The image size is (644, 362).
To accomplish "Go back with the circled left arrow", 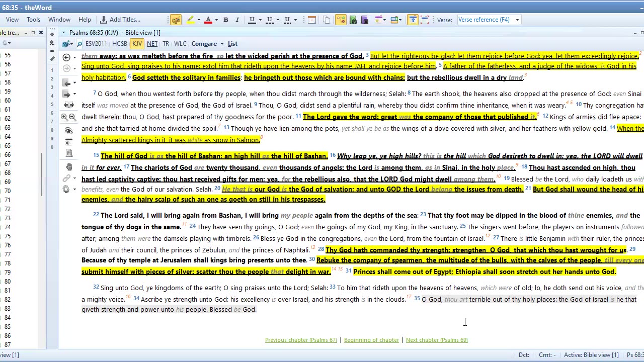I will coord(66,57).
